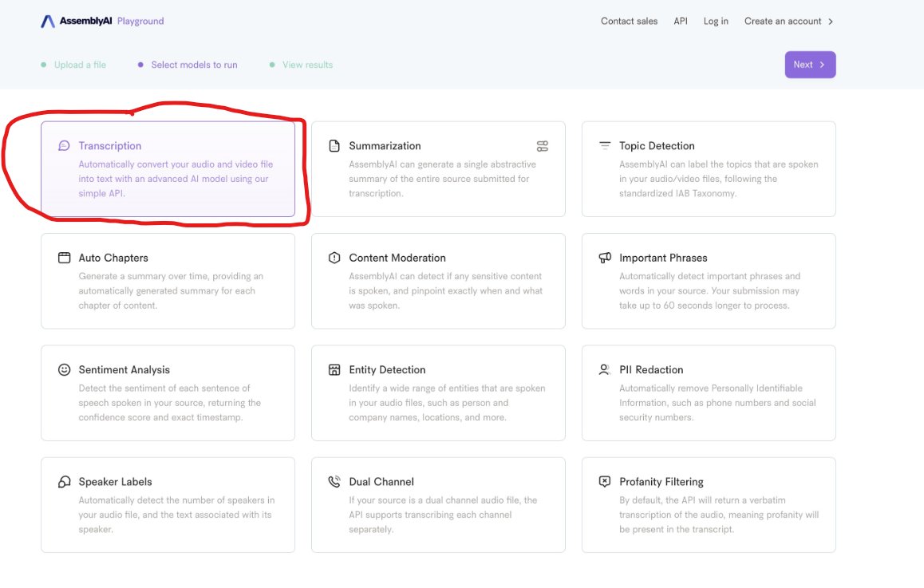Open the Playground label link
This screenshot has width=924, height=588.
point(140,22)
